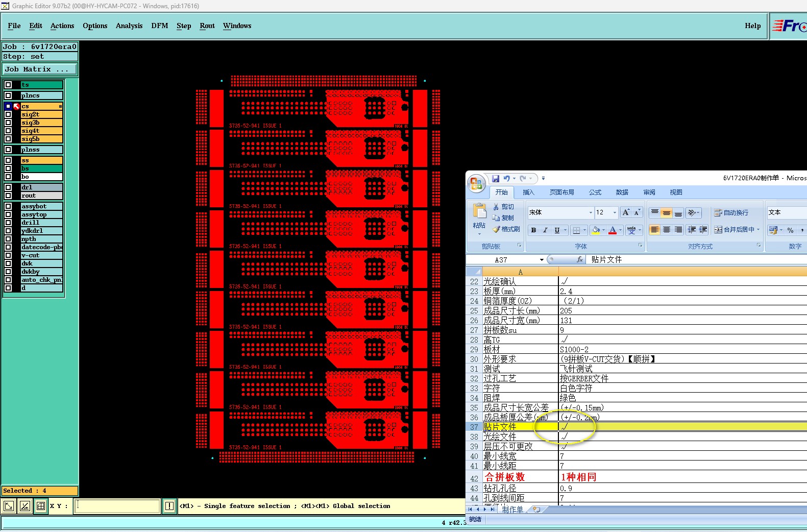Viewport: 807px width, 532px height.
Task: Toggle visibility box for sig2t layer
Action: (x=8, y=114)
